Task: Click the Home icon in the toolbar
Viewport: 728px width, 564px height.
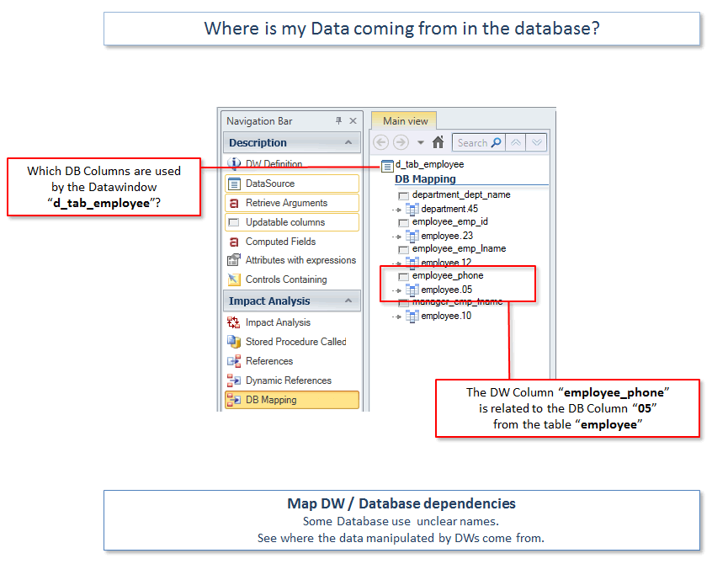Action: (438, 142)
